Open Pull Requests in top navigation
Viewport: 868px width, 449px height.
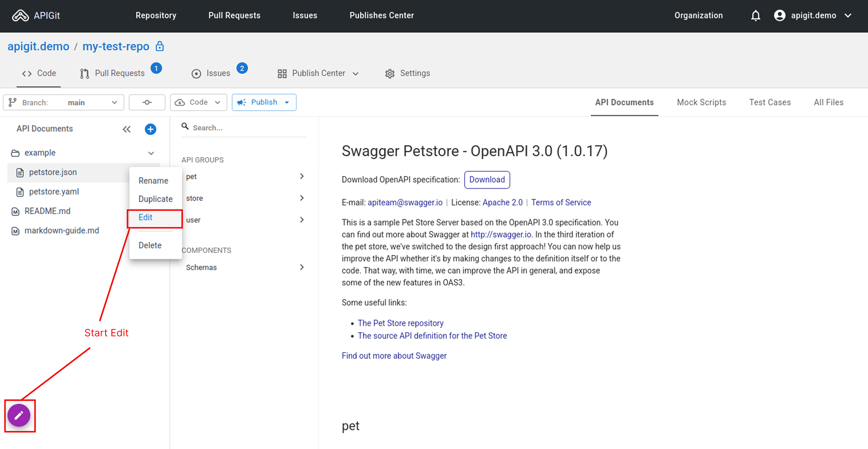point(235,16)
